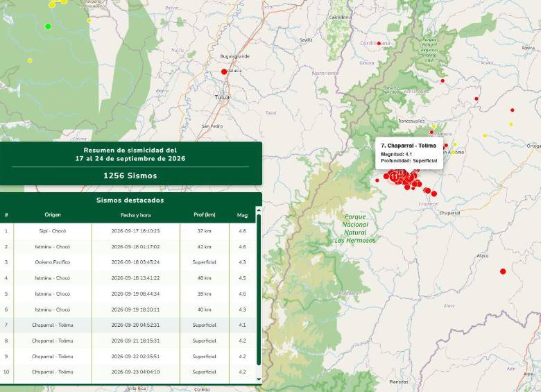Click date 2026-09-19 08:44:34
Screen dimensions: 541x392
coord(135,294)
